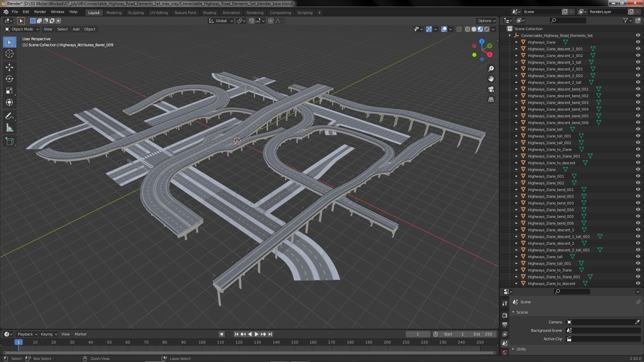Click the End frame field
The width and height of the screenshot is (644, 362).
click(483, 334)
